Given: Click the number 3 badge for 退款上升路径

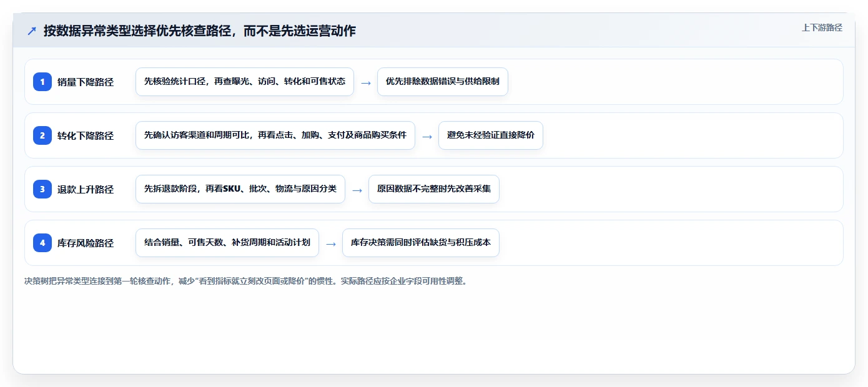Looking at the screenshot, I should coord(42,189).
